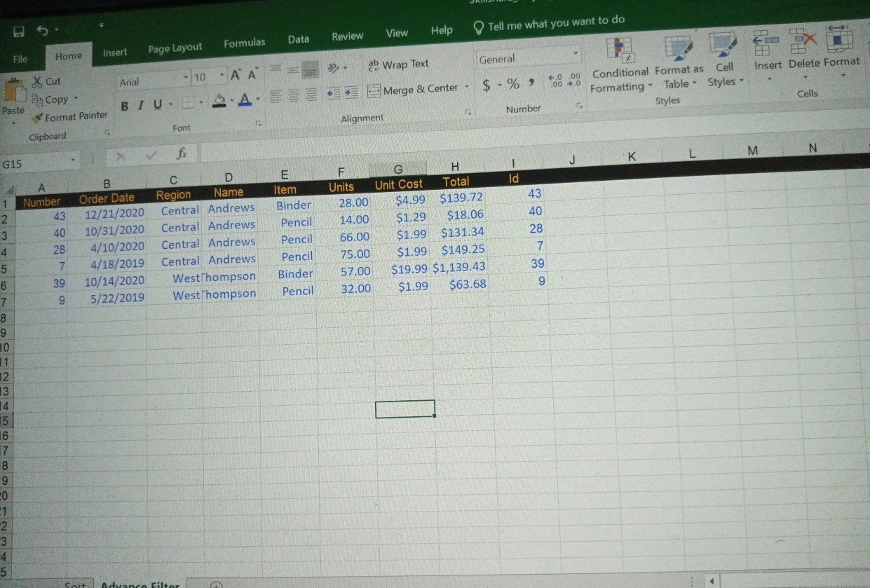Image resolution: width=870 pixels, height=588 pixels.
Task: Select the Format Painter tool
Action: tap(69, 116)
